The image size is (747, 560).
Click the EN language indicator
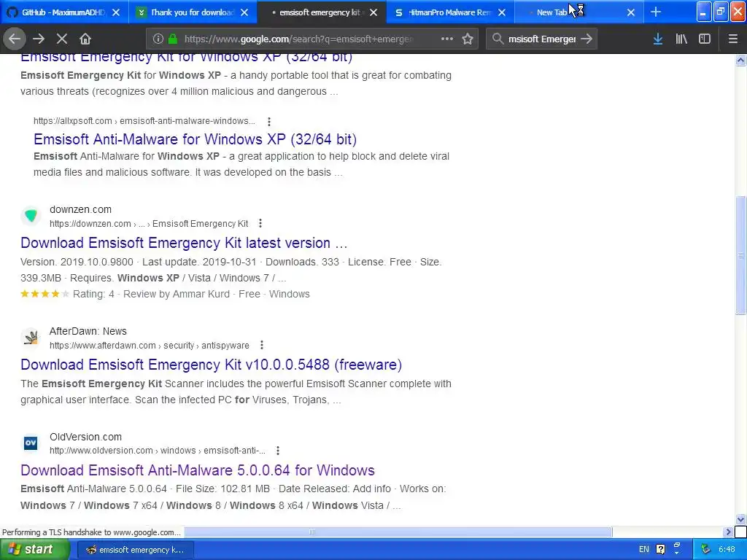click(644, 550)
